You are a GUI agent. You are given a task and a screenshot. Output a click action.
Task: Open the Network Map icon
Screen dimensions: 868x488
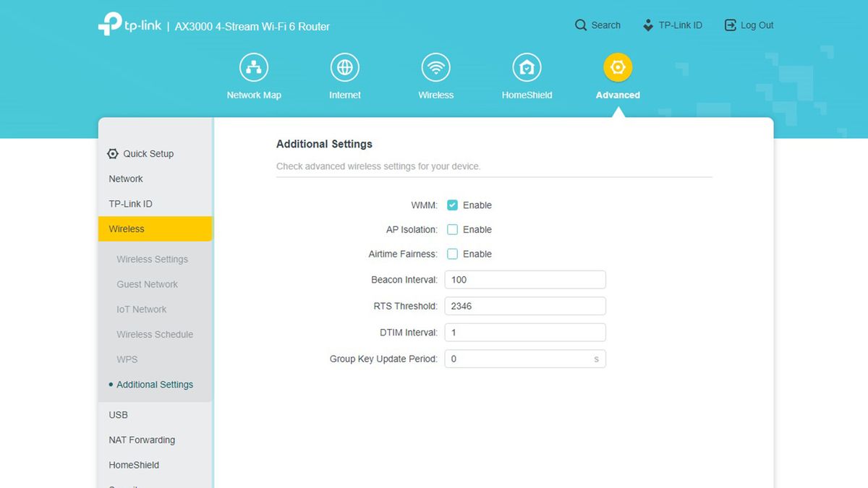click(254, 68)
